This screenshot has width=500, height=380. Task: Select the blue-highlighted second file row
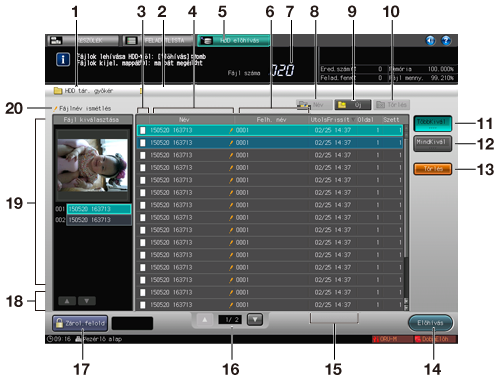[270, 143]
